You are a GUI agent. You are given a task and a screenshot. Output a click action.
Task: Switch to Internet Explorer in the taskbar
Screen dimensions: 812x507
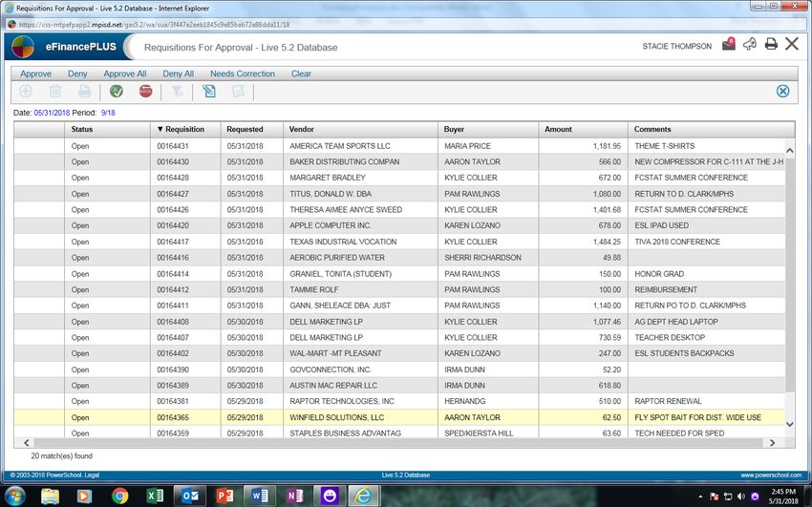point(364,496)
